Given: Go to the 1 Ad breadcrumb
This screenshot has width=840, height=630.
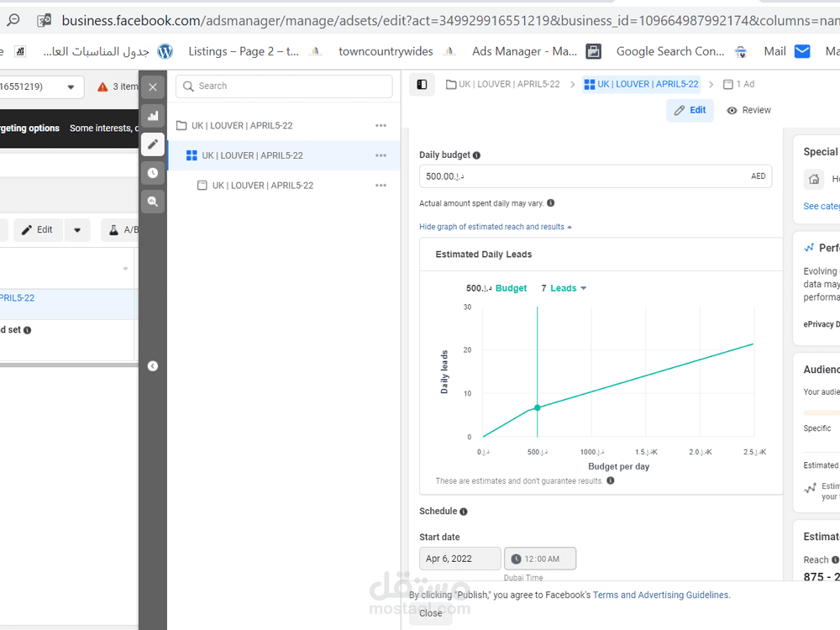Looking at the screenshot, I should tap(738, 84).
